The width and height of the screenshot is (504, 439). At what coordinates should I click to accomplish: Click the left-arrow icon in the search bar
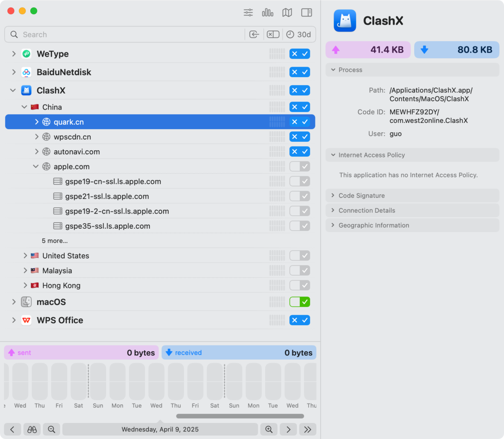pyautogui.click(x=254, y=34)
